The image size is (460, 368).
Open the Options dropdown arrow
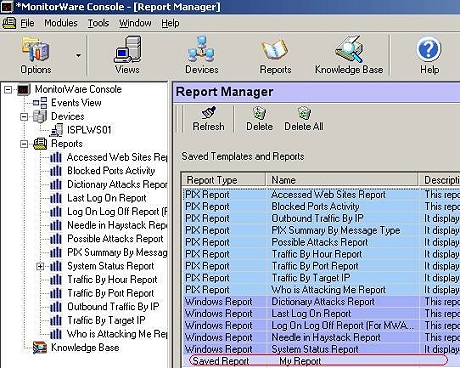click(x=78, y=55)
